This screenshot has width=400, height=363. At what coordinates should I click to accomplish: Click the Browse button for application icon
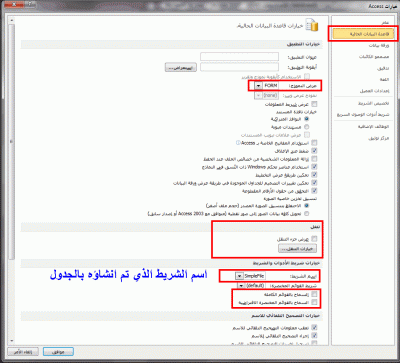pos(181,67)
